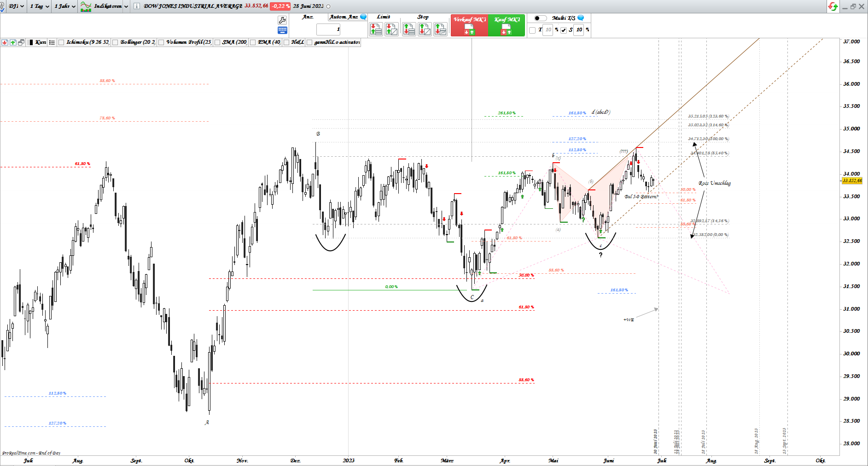868x466 pixels.
Task: Expand the Indikatoren dropdown arrow
Action: coord(126,6)
